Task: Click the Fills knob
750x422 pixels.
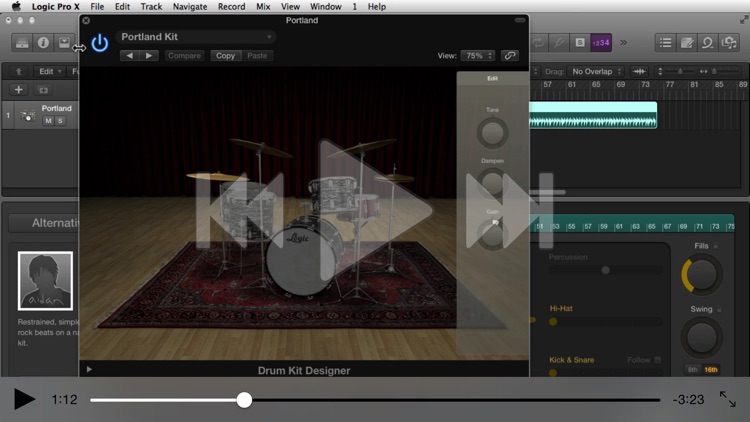Action: coord(701,275)
